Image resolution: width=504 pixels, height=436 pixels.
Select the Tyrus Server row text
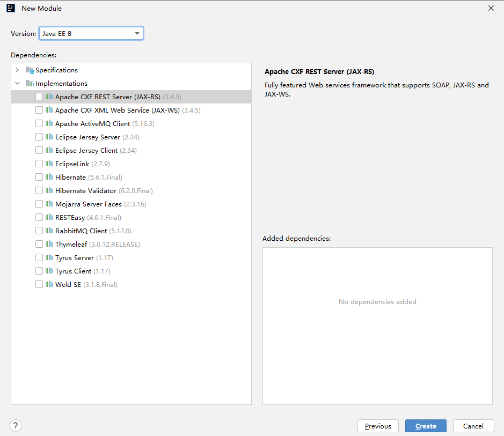coord(84,258)
